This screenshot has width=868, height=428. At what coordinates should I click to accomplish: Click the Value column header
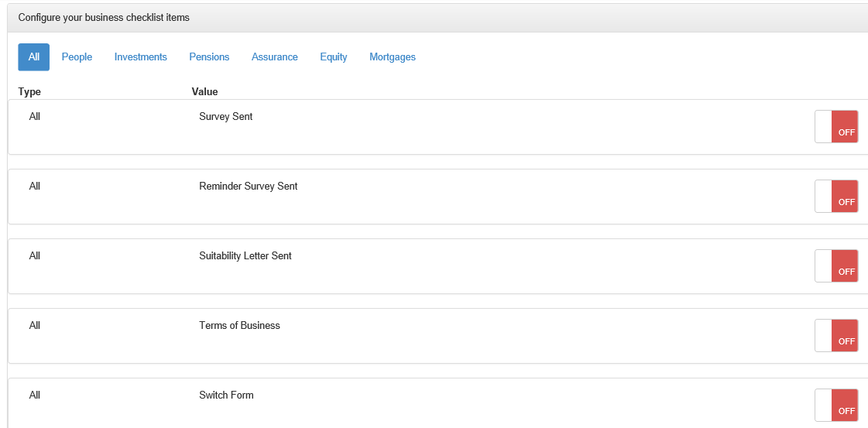tap(204, 92)
